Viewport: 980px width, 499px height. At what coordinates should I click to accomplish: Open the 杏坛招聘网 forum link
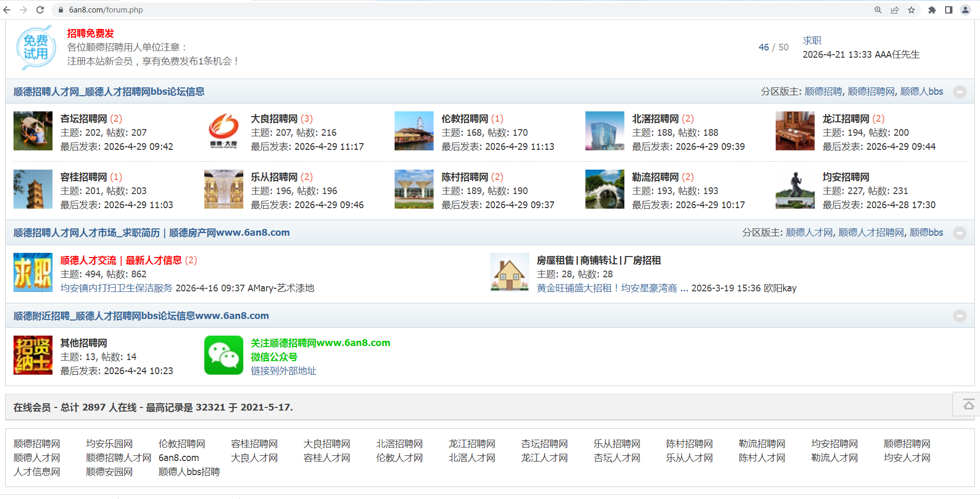pos(84,119)
